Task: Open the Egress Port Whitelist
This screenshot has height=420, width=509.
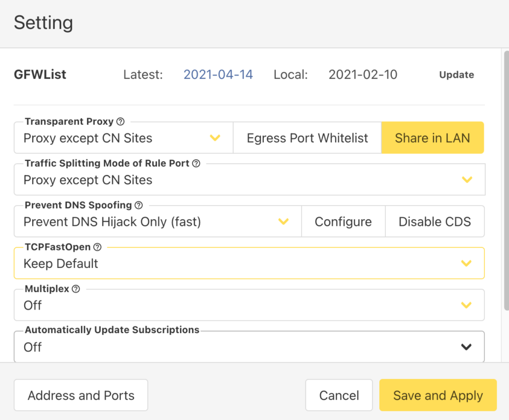Action: point(307,138)
